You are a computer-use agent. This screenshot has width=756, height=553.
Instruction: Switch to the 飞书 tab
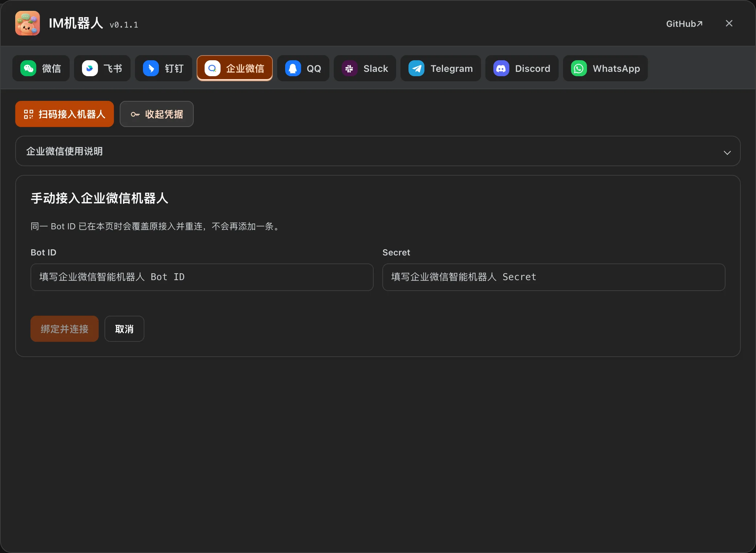click(x=102, y=68)
